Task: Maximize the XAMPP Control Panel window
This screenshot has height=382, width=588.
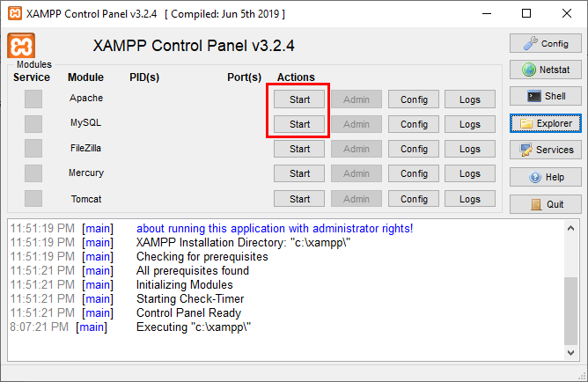Action: pyautogui.click(x=526, y=13)
